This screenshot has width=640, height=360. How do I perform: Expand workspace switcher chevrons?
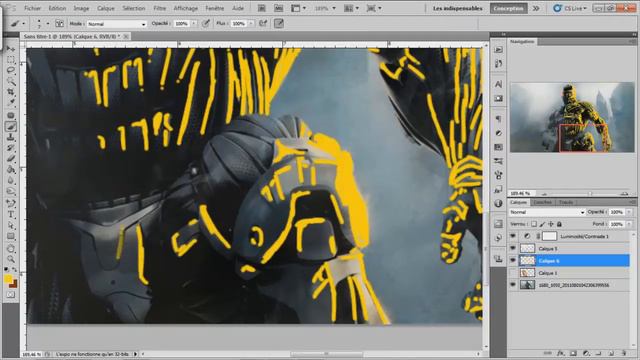point(536,8)
